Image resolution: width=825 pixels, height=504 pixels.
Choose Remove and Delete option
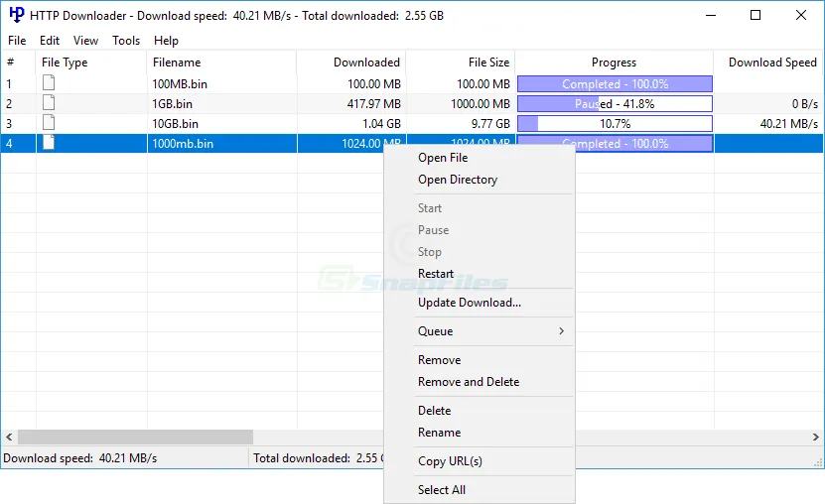click(x=479, y=382)
